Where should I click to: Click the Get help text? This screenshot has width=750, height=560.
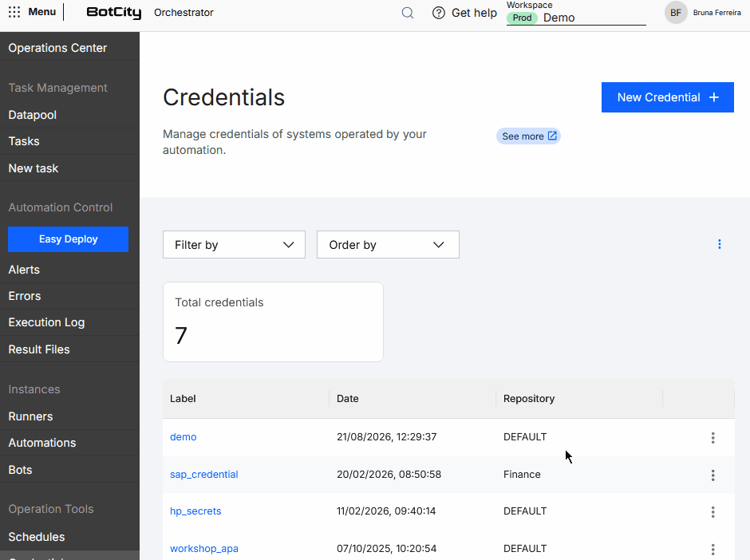point(474,13)
